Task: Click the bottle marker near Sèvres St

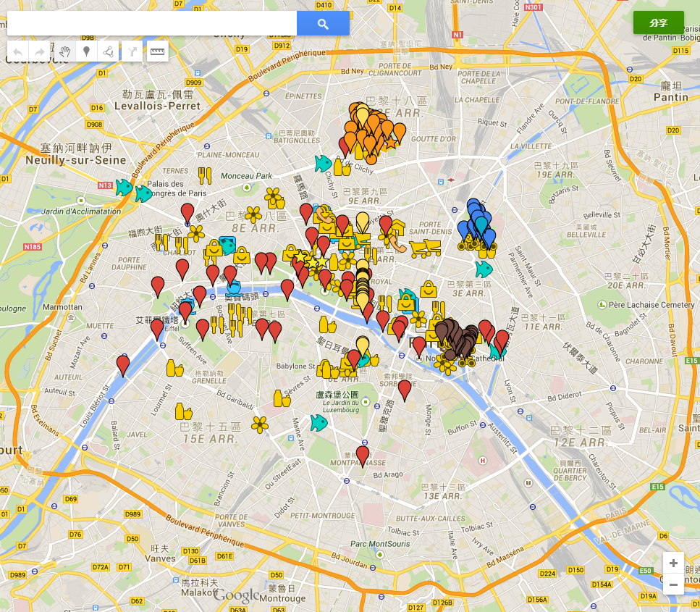Action: point(282,398)
